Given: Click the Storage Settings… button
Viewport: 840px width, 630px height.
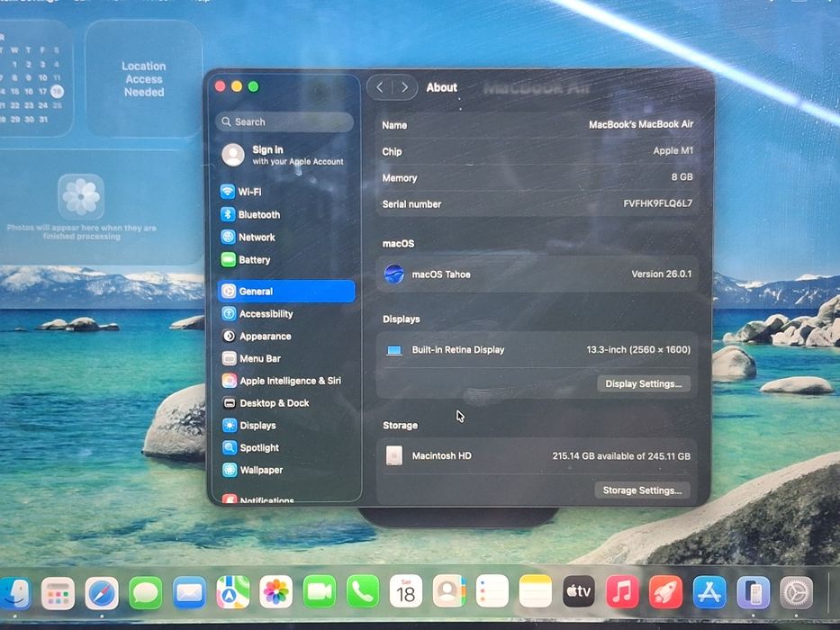Looking at the screenshot, I should coord(642,490).
